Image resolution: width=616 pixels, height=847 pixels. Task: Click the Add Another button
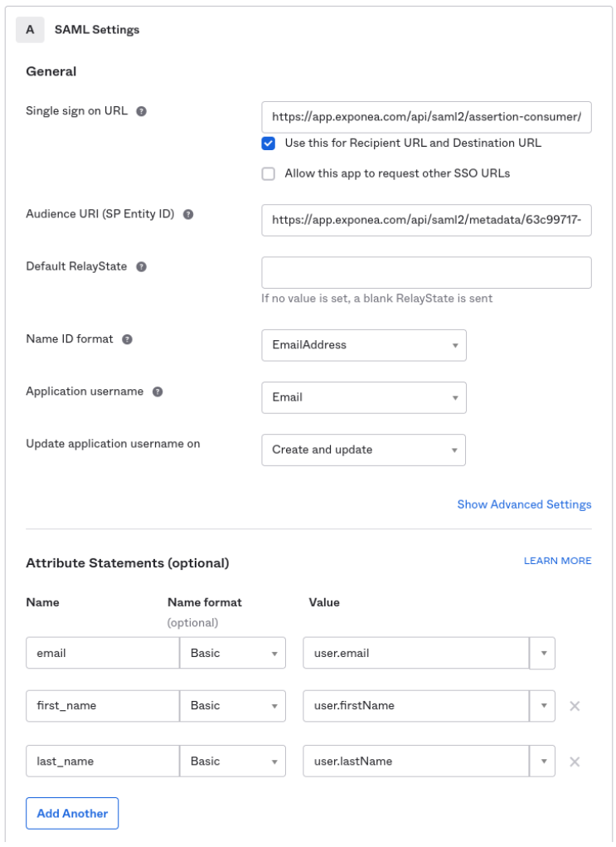(x=73, y=813)
